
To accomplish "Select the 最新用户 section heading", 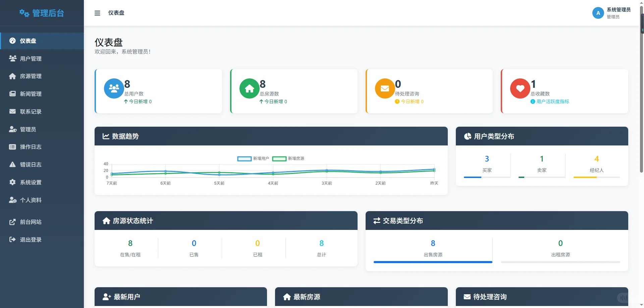I will (127, 297).
